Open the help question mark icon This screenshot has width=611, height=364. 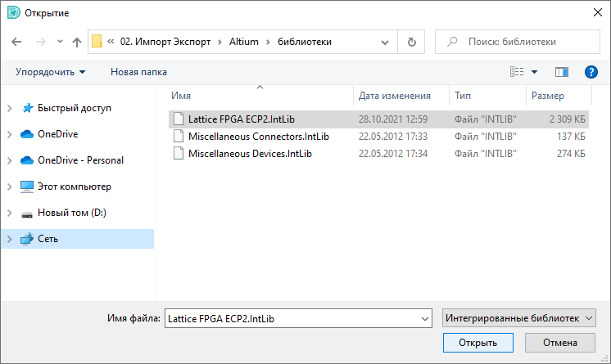(591, 72)
